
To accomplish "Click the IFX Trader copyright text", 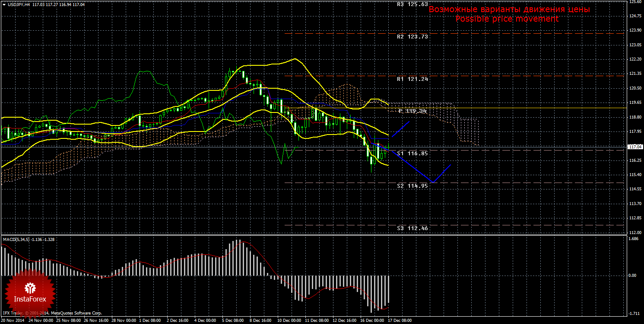I will (52, 313).
